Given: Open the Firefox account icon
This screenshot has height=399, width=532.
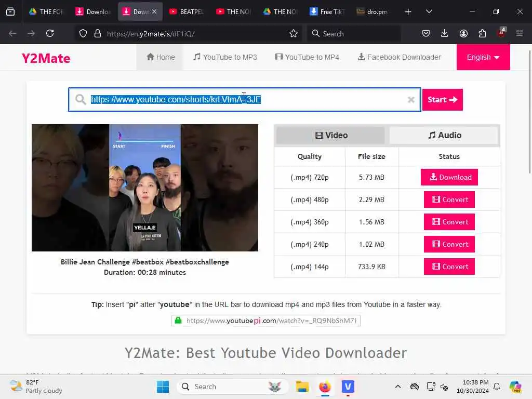Looking at the screenshot, I should (x=463, y=33).
